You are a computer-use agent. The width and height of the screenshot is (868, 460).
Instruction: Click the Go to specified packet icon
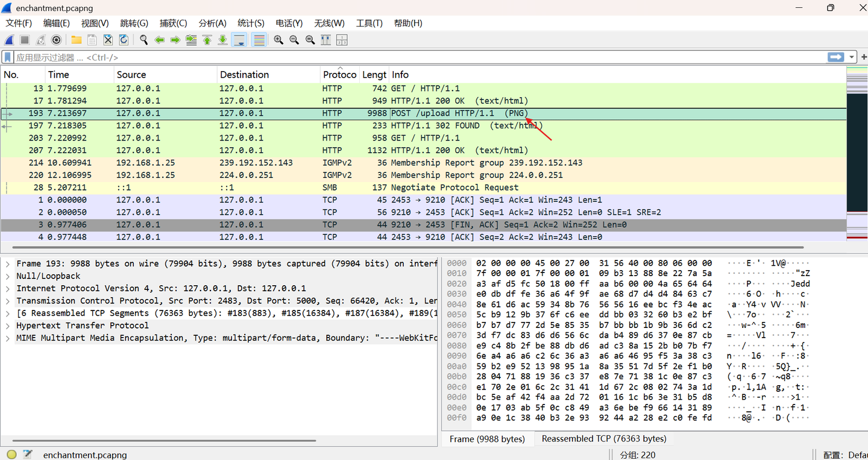[191, 40]
